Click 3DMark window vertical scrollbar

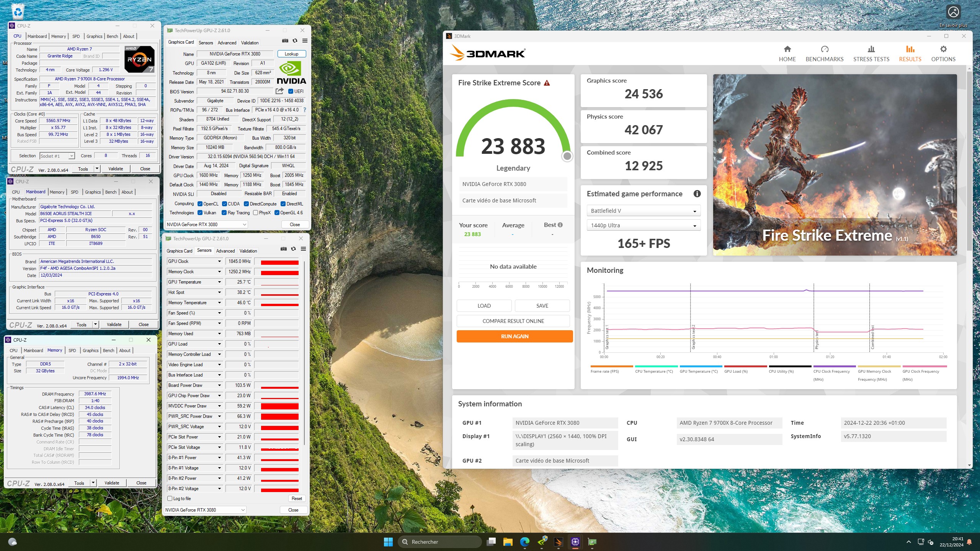tap(969, 161)
